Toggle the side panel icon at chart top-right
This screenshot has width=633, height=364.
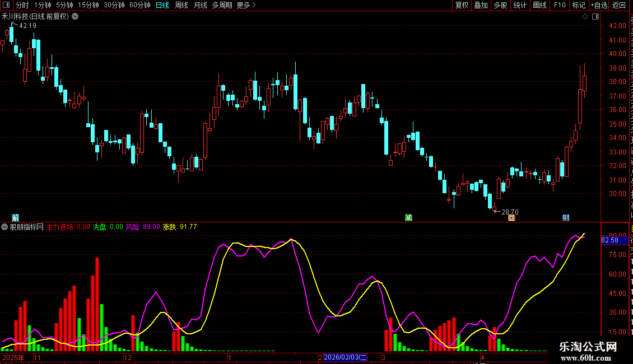pyautogui.click(x=595, y=17)
